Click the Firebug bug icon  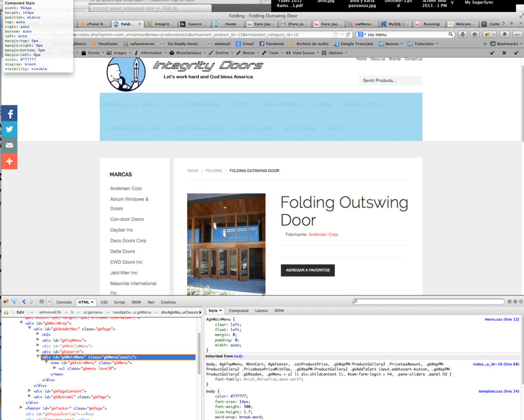pos(6,302)
